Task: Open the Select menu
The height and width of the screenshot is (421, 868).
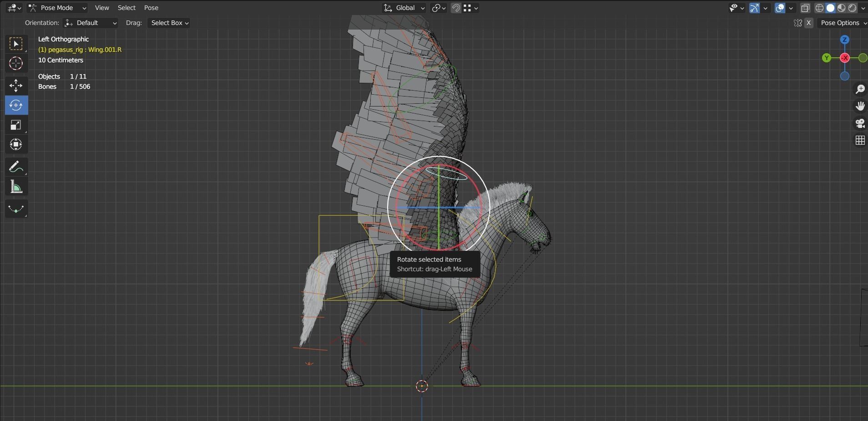Action: point(126,8)
